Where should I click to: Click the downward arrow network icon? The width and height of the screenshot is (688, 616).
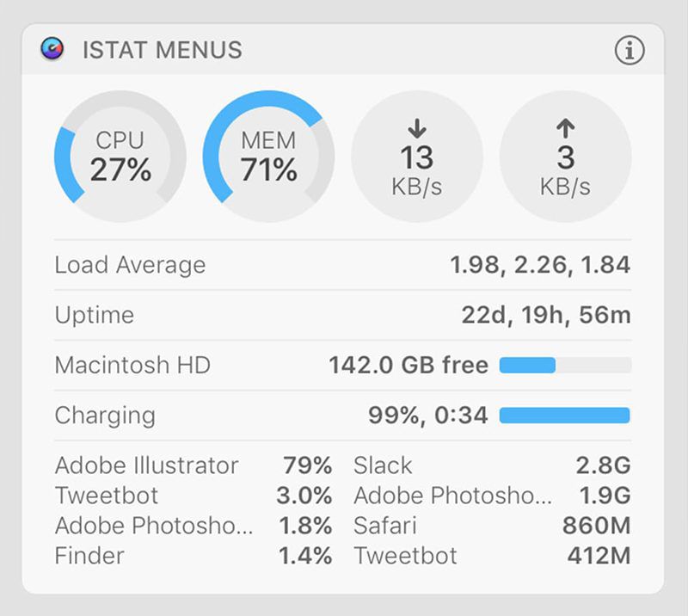point(417,129)
